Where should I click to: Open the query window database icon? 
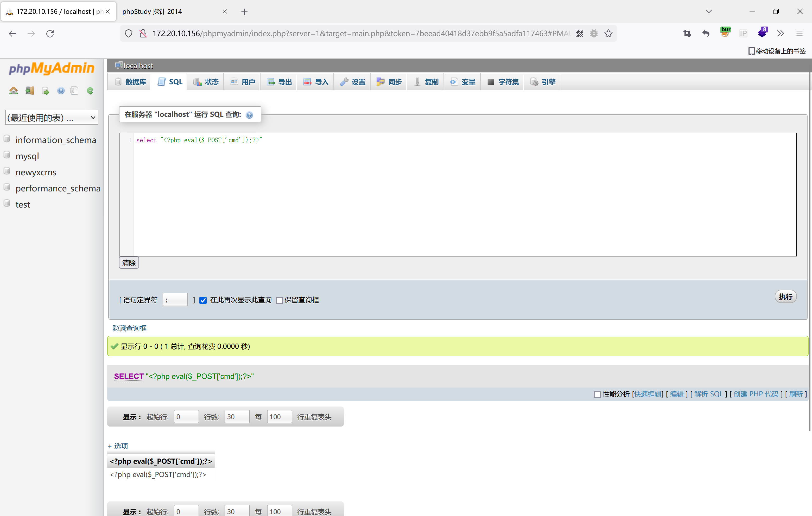(45, 91)
